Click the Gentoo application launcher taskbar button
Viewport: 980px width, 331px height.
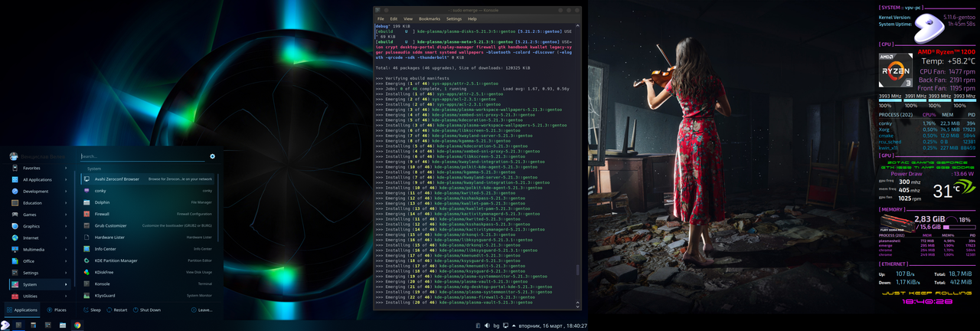[5, 326]
